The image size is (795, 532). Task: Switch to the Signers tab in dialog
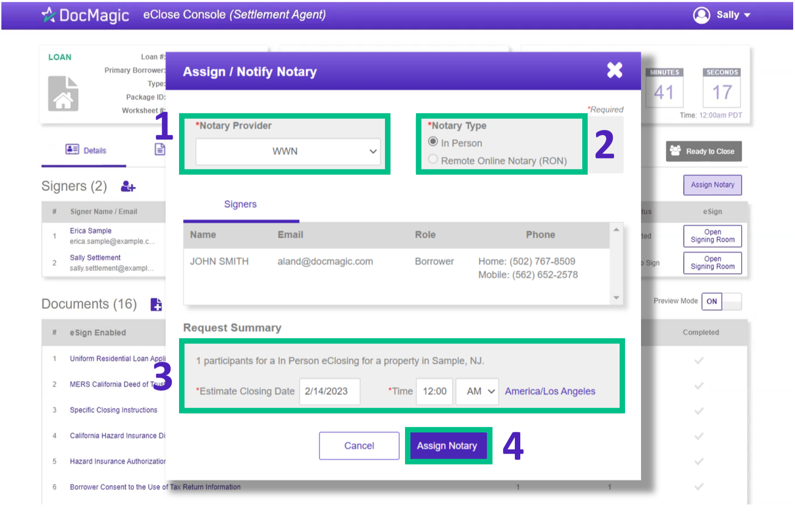(x=241, y=205)
